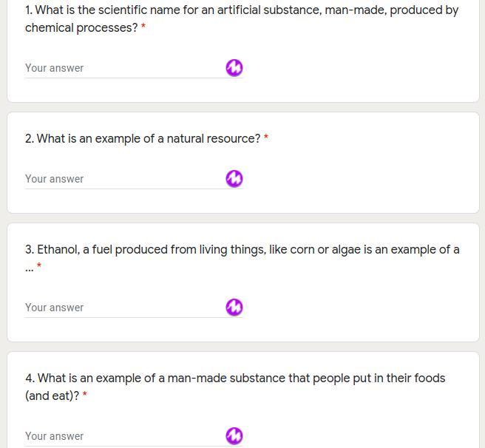Click the required asterisk on question 3
The height and width of the screenshot is (448, 485).
[x=39, y=266]
